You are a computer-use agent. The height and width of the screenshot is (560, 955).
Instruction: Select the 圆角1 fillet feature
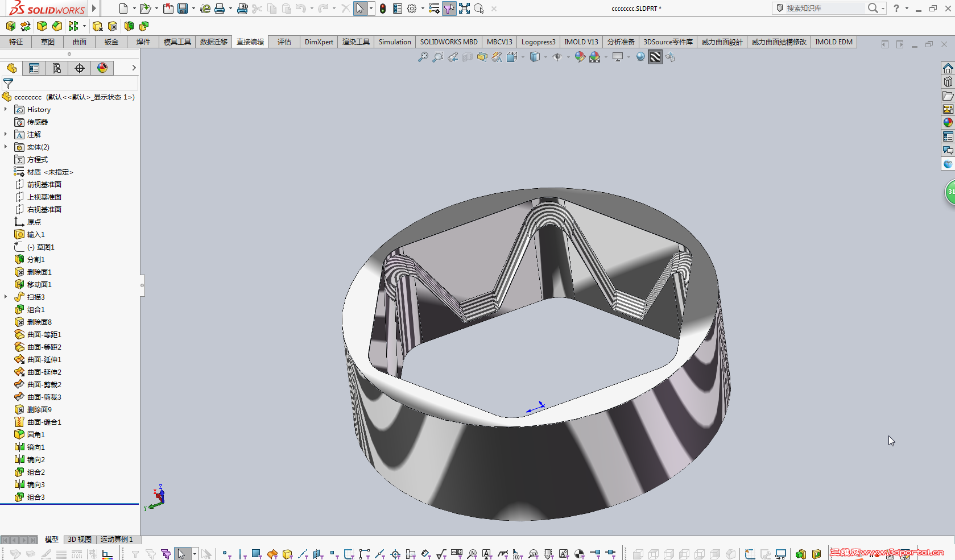(x=35, y=434)
